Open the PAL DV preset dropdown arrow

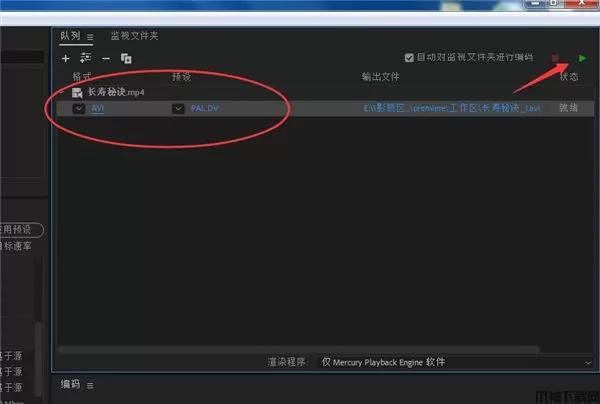[178, 109]
